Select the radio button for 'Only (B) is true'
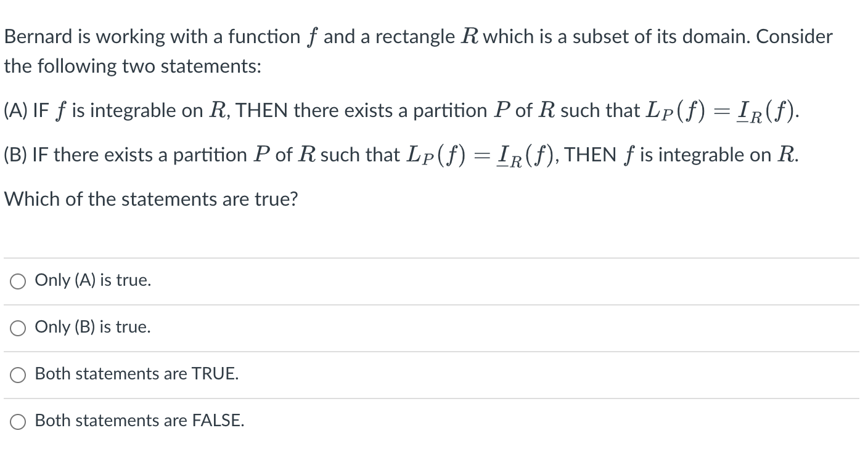 click(18, 328)
